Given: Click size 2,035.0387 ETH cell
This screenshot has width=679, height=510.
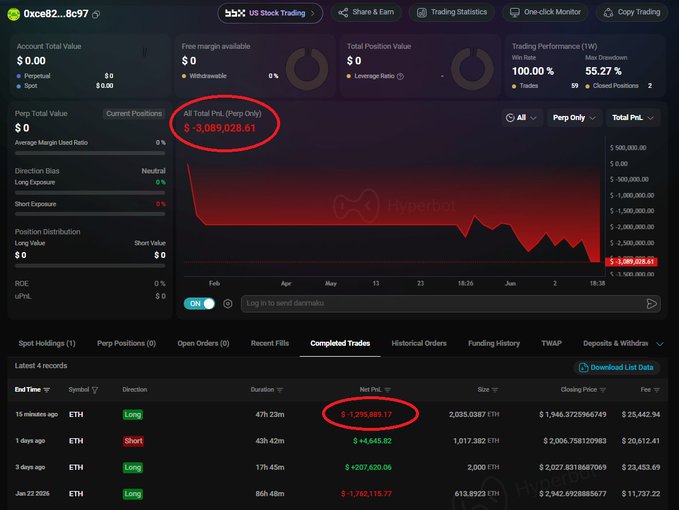Looking at the screenshot, I should [x=474, y=414].
